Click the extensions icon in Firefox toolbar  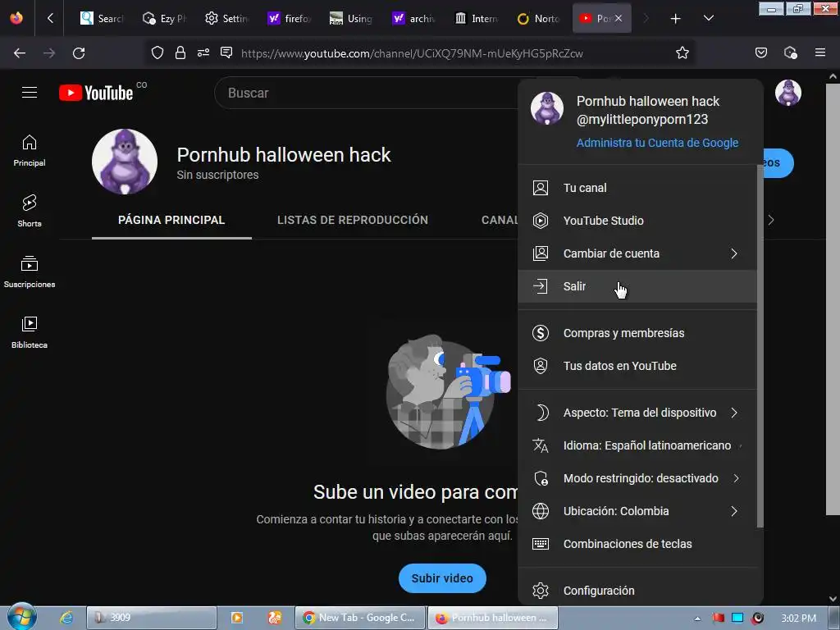pos(790,52)
